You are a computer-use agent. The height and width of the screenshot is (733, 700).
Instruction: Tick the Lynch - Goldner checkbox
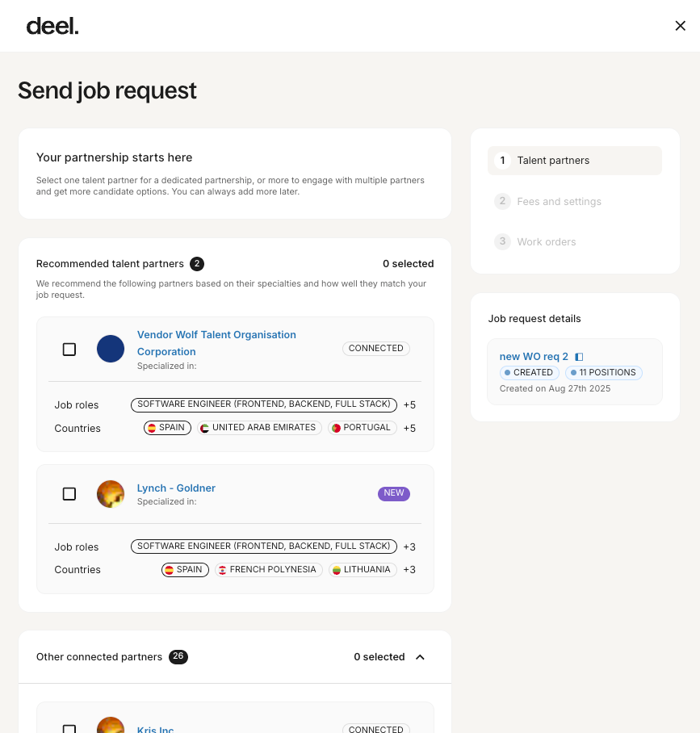(69, 494)
